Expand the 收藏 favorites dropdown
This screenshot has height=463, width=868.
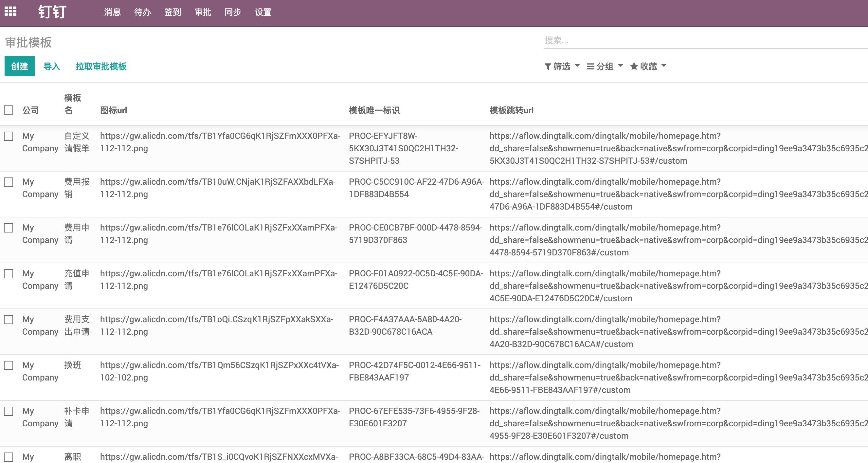648,66
